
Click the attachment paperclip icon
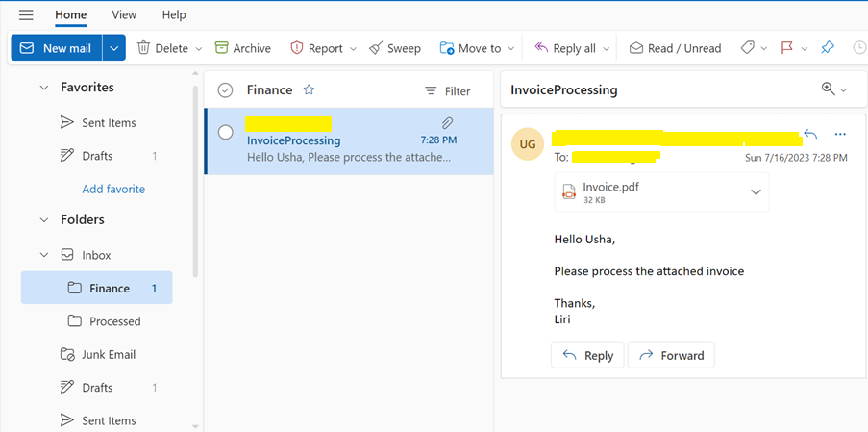[x=447, y=123]
